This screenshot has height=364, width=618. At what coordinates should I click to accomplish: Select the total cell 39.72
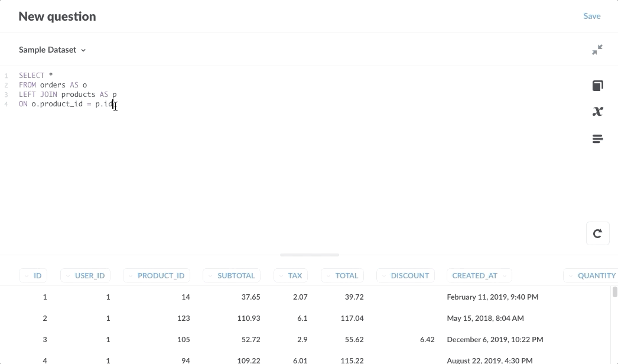pyautogui.click(x=354, y=297)
